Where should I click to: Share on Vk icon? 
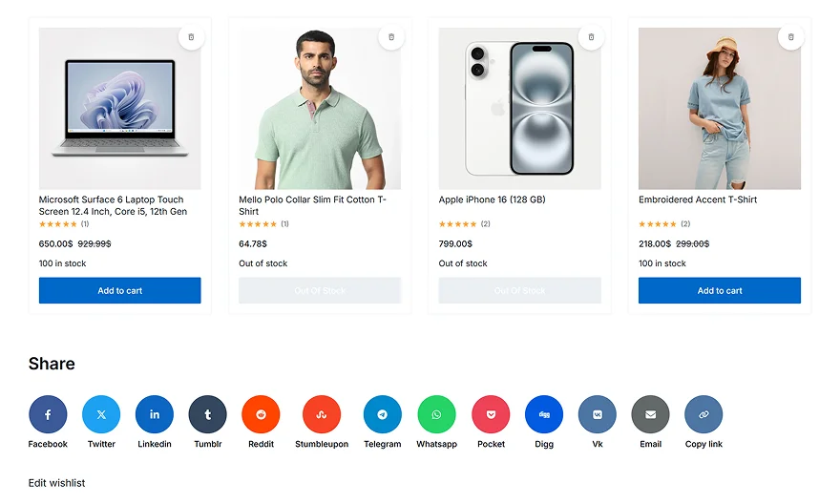(598, 415)
